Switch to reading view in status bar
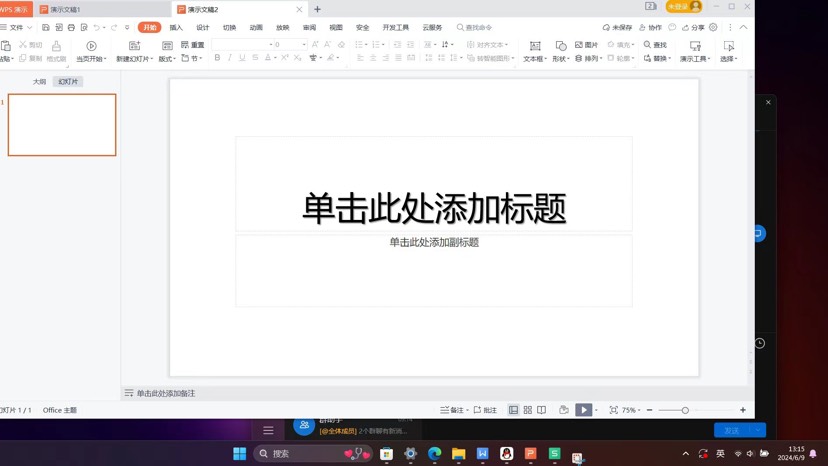 [x=542, y=410]
